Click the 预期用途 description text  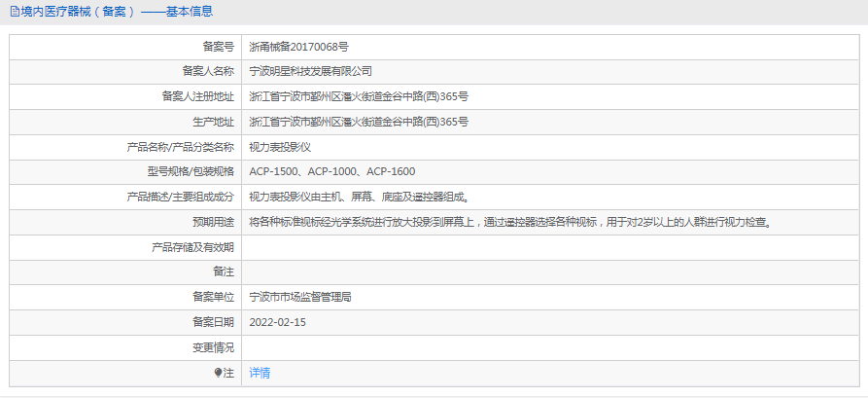tap(510, 222)
